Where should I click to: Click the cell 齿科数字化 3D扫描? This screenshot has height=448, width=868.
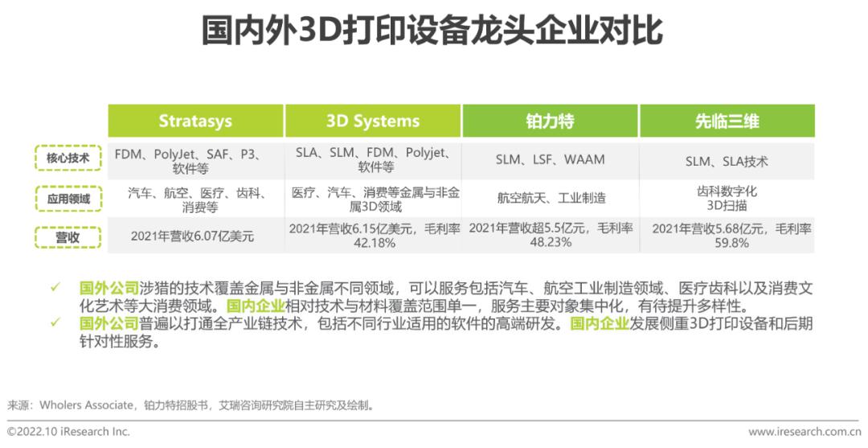tap(727, 198)
